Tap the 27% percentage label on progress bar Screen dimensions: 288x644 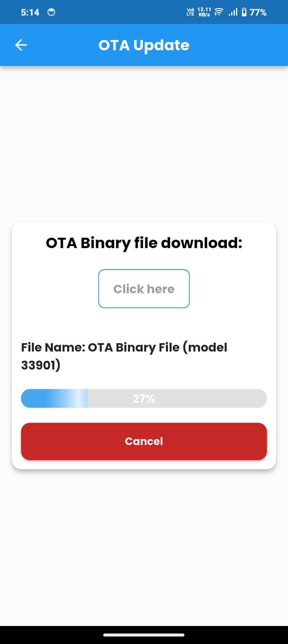click(144, 398)
